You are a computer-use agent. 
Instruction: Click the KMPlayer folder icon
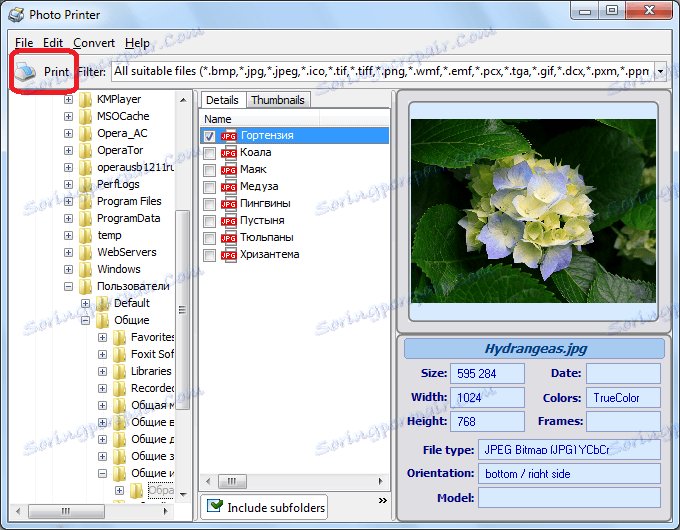tap(84, 100)
